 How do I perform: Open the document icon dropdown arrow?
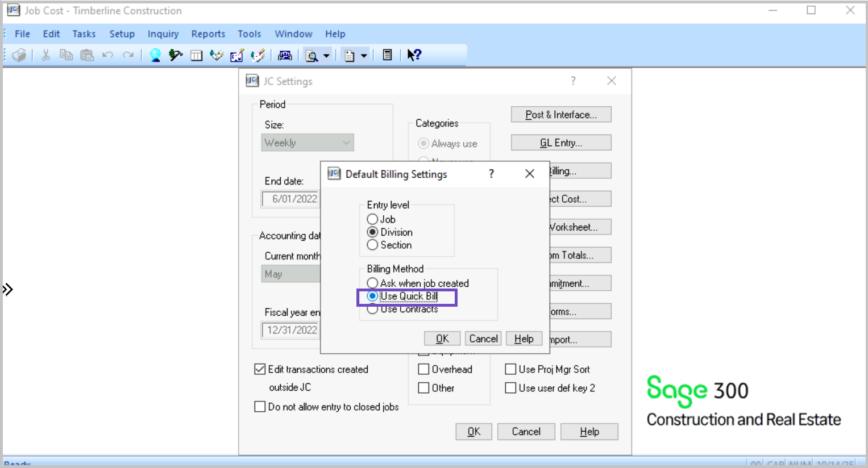point(364,56)
